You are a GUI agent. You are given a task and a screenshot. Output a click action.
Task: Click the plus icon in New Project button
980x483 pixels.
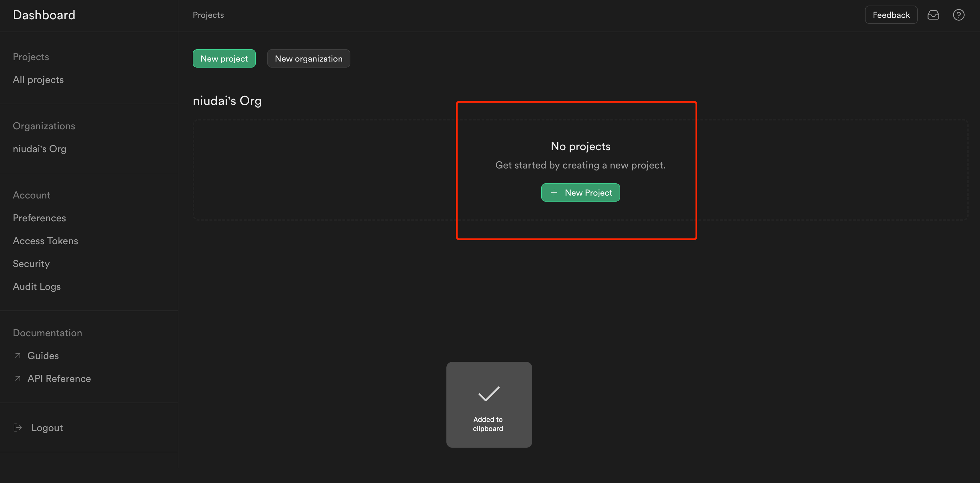tap(554, 192)
